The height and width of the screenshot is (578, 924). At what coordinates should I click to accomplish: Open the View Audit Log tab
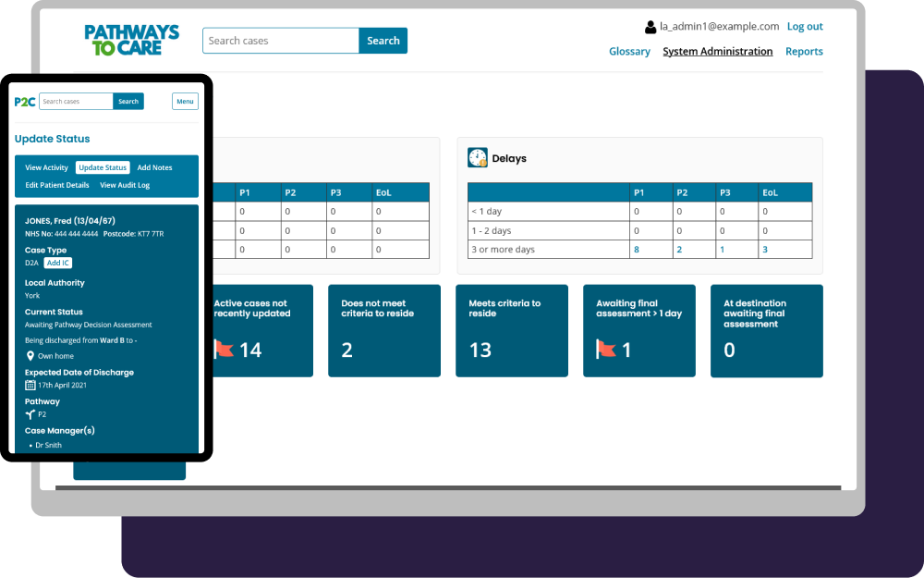tap(125, 185)
